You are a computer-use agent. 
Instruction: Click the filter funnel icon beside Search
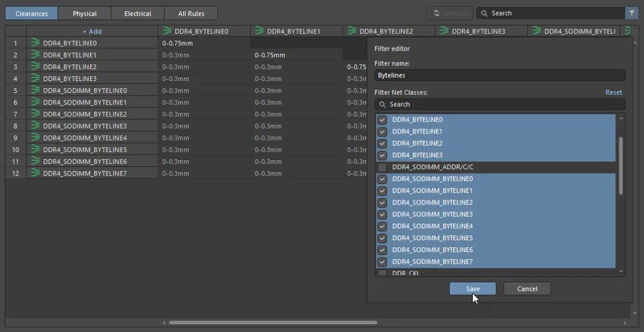[x=631, y=13]
